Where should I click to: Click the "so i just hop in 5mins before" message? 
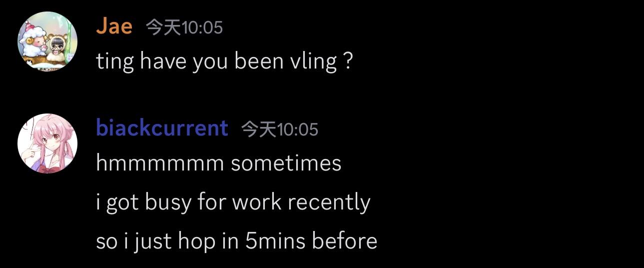(236, 241)
